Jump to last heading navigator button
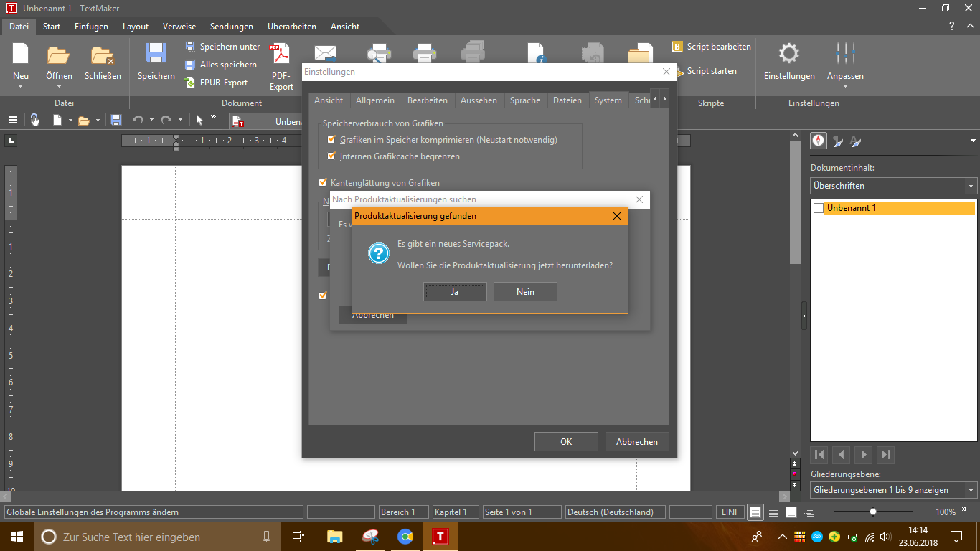The image size is (980, 551). [x=886, y=454]
